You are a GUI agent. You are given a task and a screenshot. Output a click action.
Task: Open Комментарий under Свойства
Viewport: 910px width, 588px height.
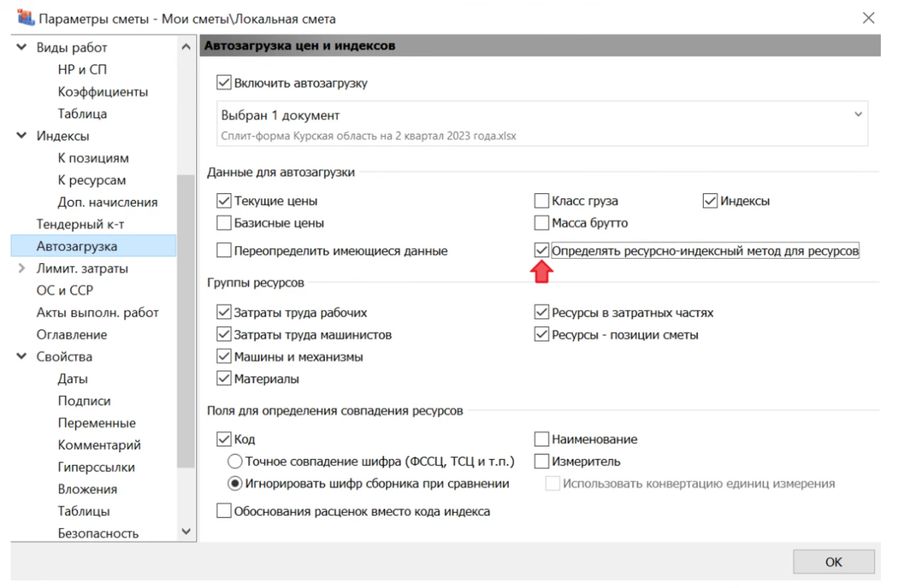pyautogui.click(x=100, y=445)
